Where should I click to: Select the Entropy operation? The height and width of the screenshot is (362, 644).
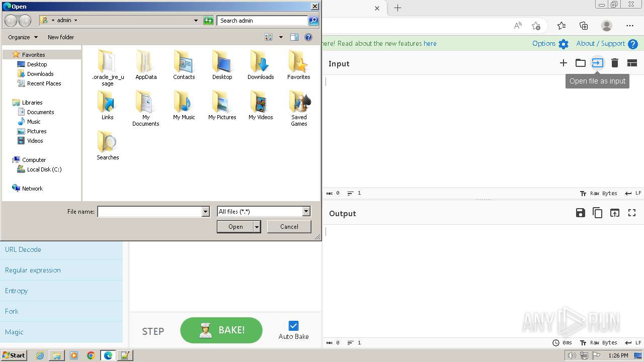pos(61,291)
